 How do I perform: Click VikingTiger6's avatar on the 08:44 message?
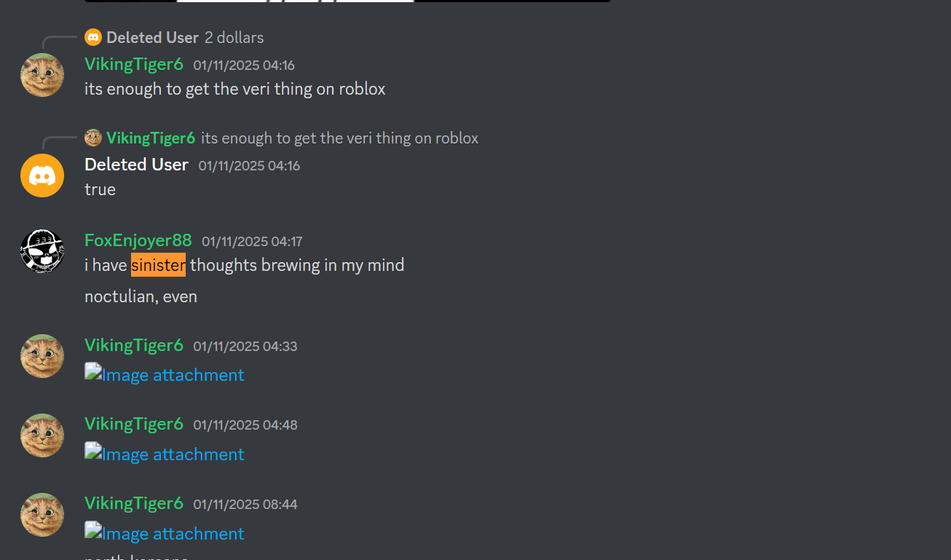click(x=42, y=515)
